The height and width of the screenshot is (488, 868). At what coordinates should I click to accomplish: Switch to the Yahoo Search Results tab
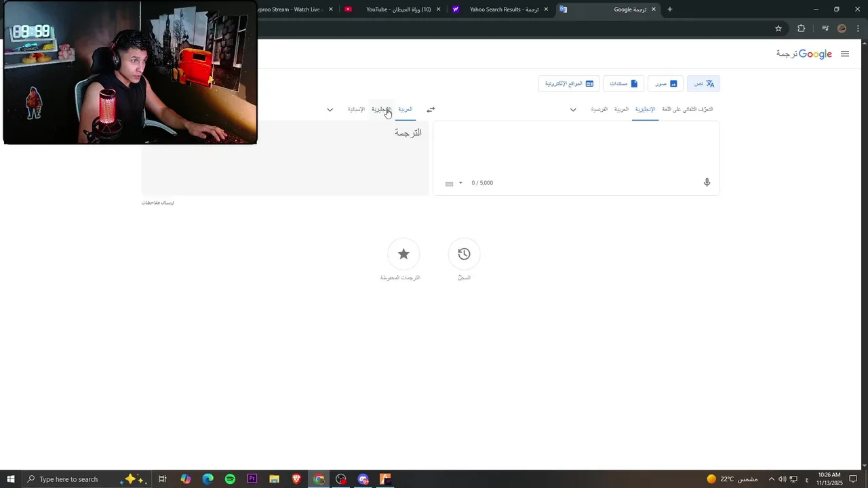point(500,9)
